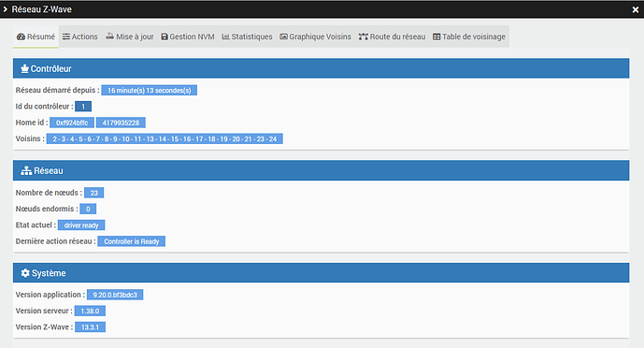Click the Table de voisinage table icon
This screenshot has height=348, width=644.
point(436,36)
